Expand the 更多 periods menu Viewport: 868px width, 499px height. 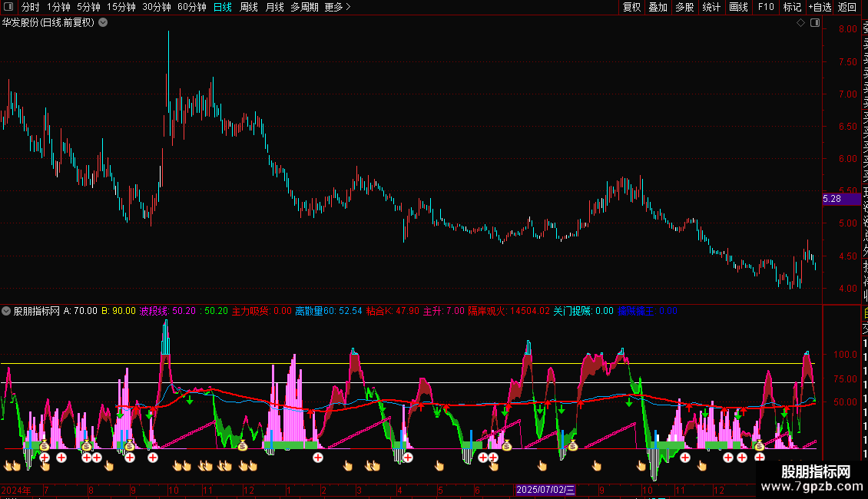pos(338,7)
